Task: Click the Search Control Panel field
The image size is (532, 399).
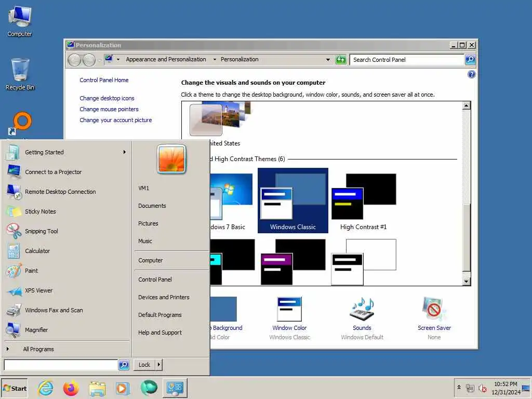Action: [407, 60]
